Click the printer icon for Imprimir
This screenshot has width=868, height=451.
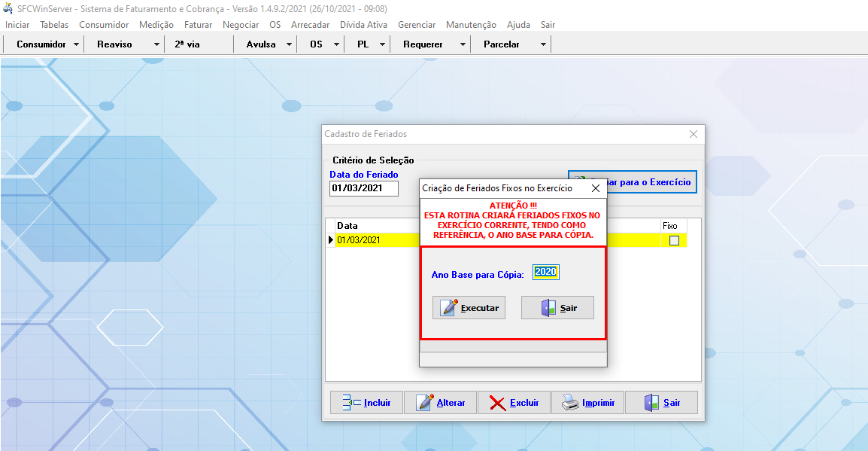(x=571, y=403)
